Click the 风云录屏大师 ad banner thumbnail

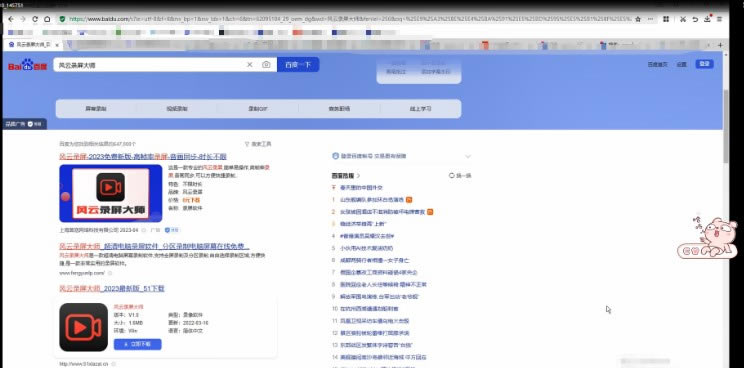click(111, 193)
